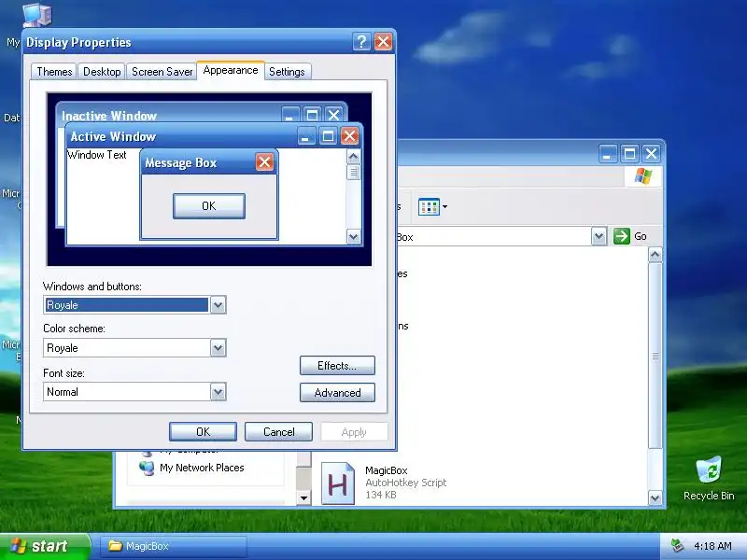Expand the Explorer address bar dropdown
Screen dimensions: 747x560
point(599,236)
